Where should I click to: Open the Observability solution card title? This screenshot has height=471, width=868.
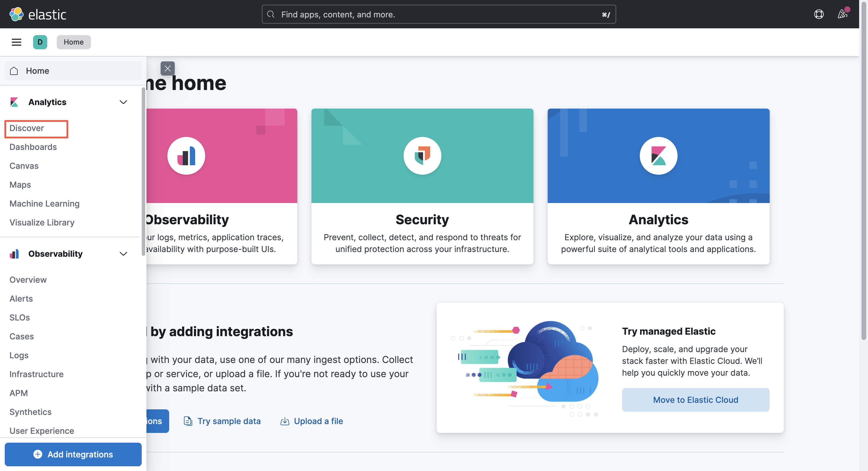coord(187,219)
